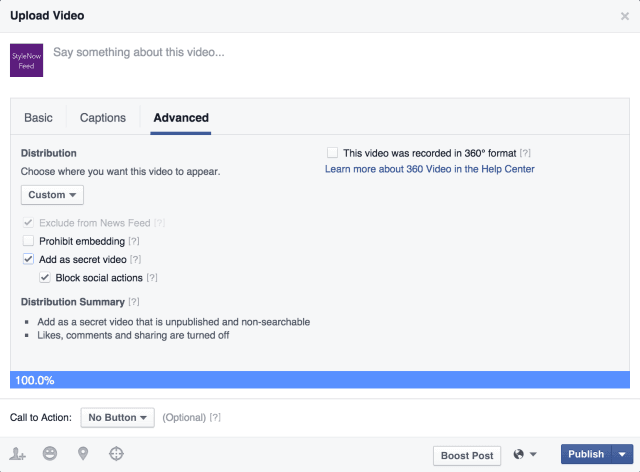The height and width of the screenshot is (472, 640).
Task: Switch to the Captions tab
Action: (103, 118)
